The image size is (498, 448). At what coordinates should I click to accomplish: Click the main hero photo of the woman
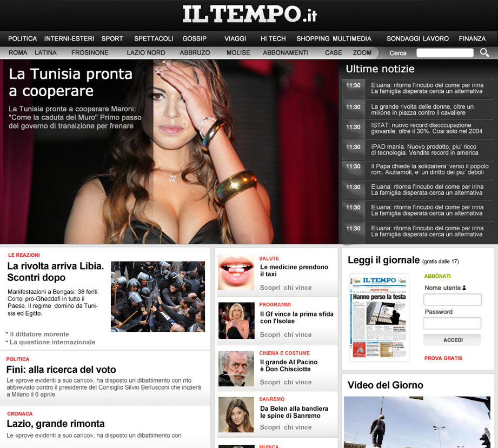coord(169,152)
